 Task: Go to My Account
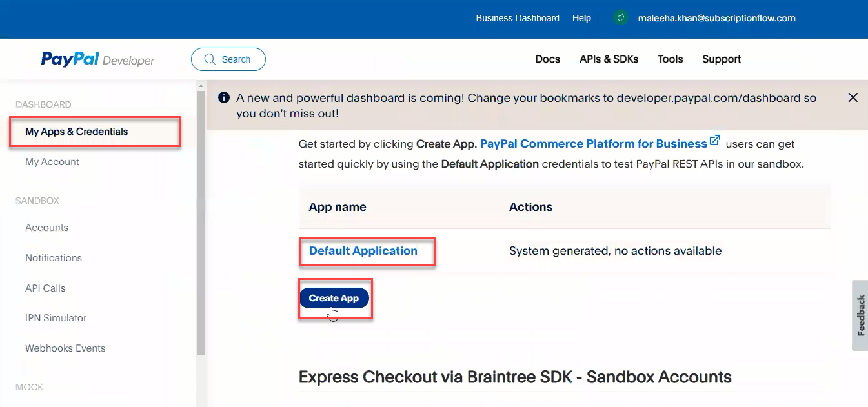[52, 162]
